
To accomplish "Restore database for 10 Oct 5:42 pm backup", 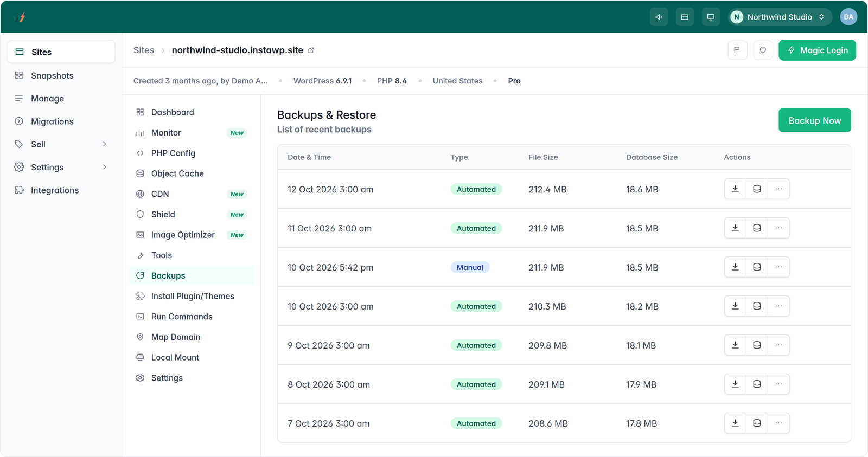I will pyautogui.click(x=757, y=267).
